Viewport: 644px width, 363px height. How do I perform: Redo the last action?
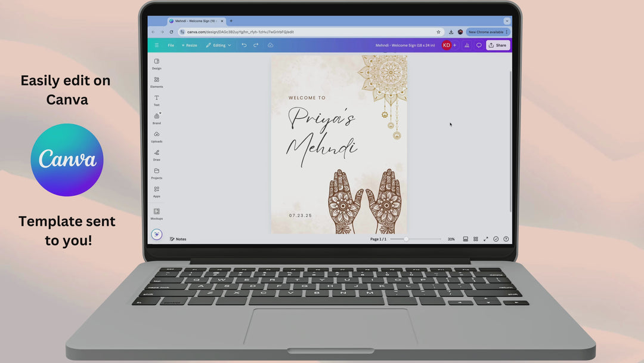(x=256, y=45)
